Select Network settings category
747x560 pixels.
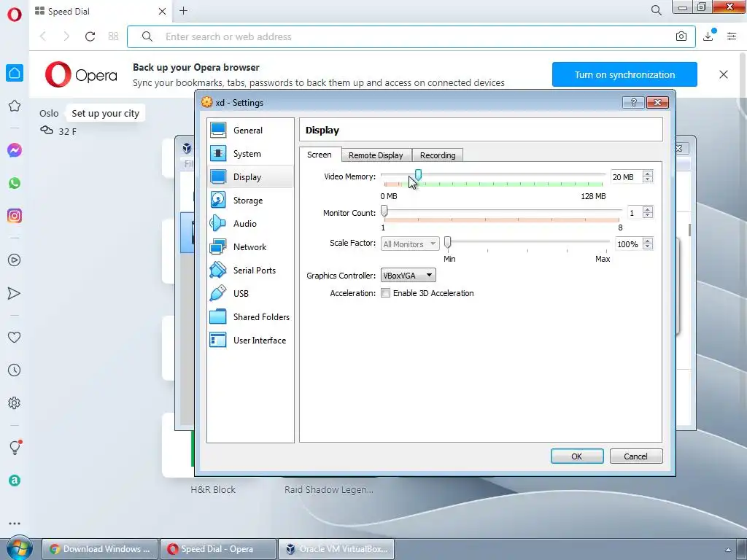[x=250, y=246]
